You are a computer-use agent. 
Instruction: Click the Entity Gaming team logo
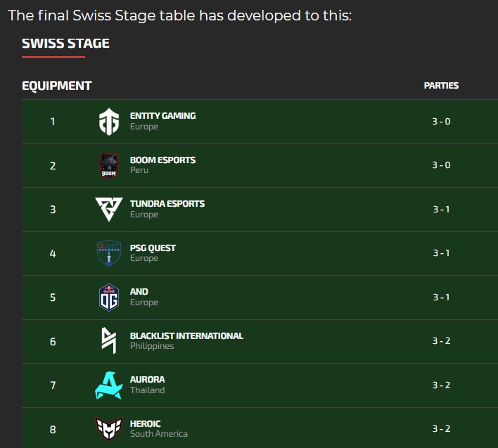109,122
